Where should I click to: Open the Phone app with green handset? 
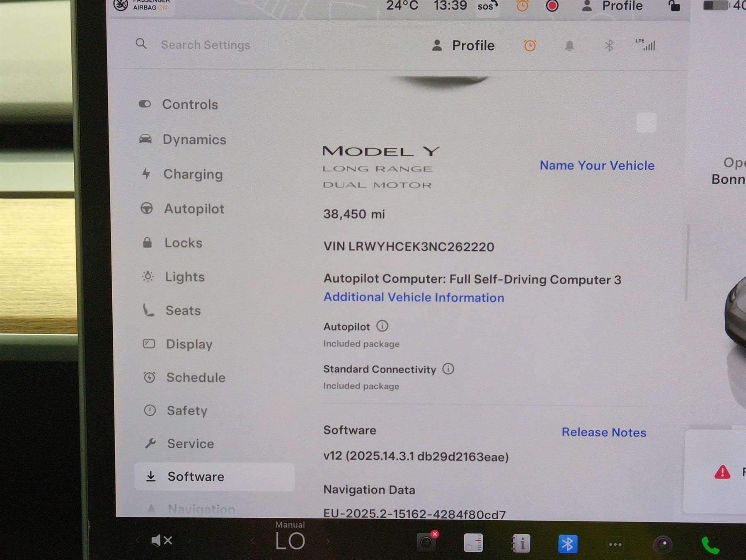click(710, 545)
